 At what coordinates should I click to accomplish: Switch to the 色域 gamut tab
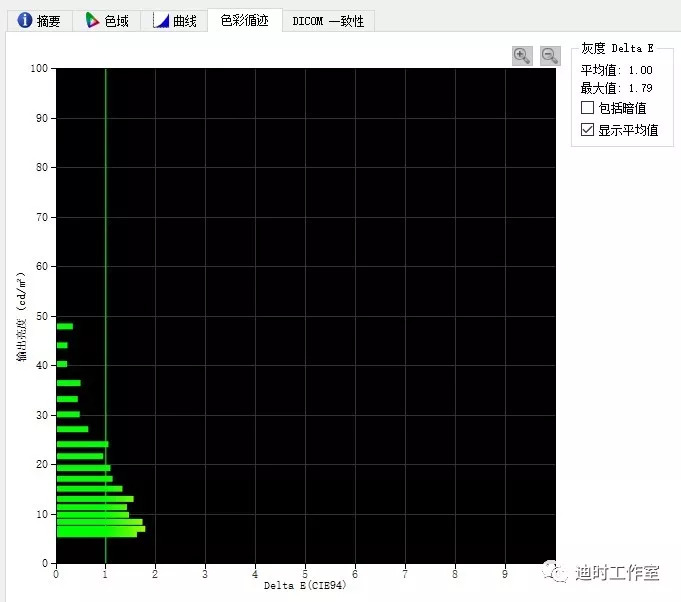[106, 20]
